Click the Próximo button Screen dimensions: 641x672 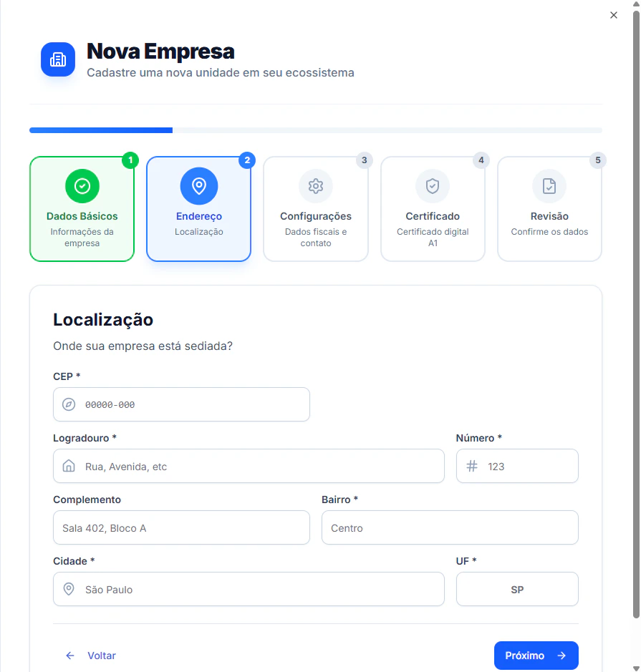(x=536, y=656)
